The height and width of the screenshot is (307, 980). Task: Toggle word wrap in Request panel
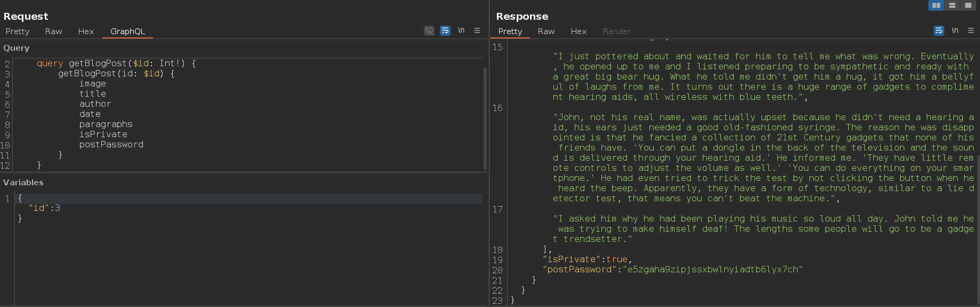click(x=445, y=30)
